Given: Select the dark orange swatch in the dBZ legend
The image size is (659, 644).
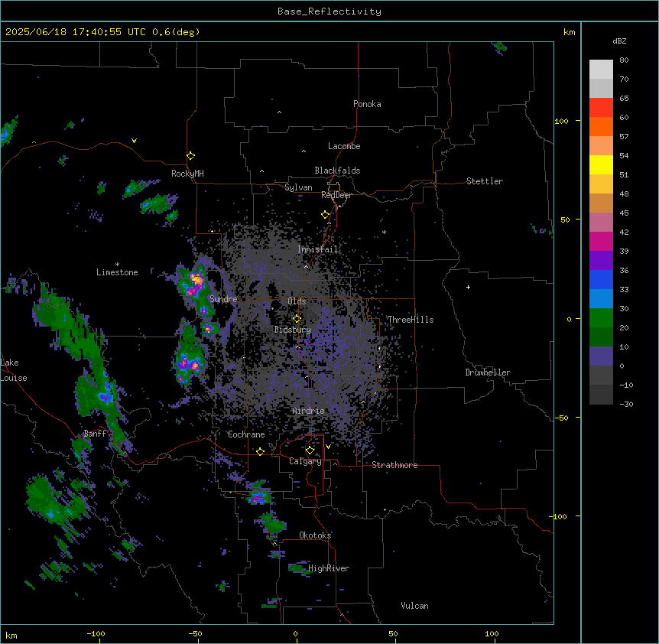Looking at the screenshot, I should [601, 126].
